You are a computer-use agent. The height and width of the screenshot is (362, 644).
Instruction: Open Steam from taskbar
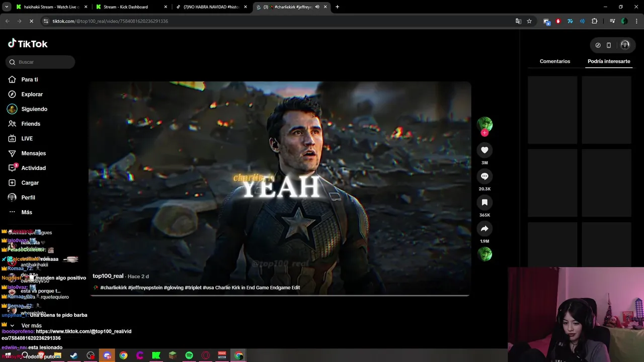(73, 355)
